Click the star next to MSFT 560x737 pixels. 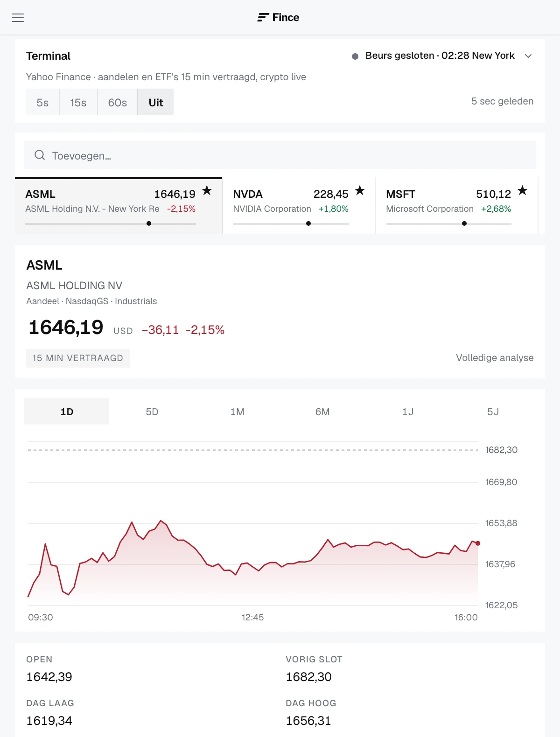(523, 190)
